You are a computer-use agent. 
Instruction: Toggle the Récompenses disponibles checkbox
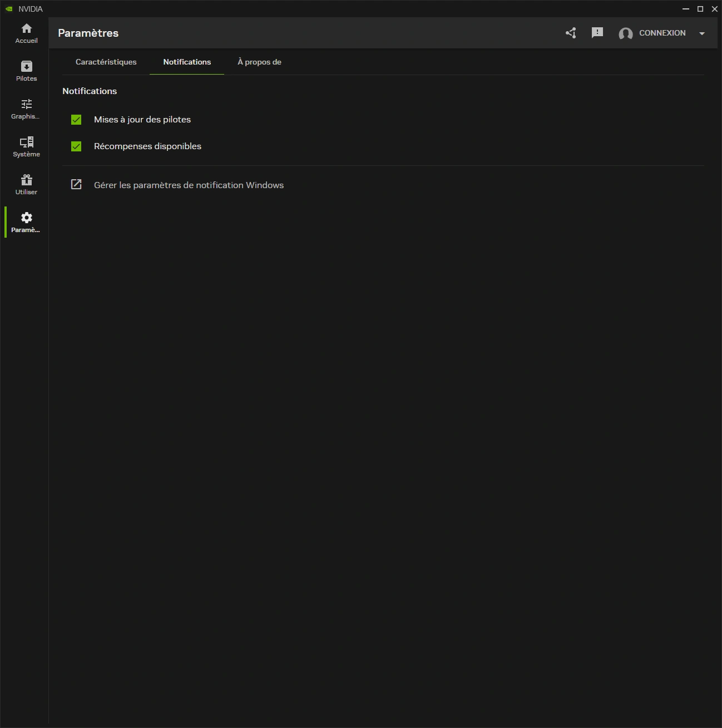pyautogui.click(x=76, y=146)
